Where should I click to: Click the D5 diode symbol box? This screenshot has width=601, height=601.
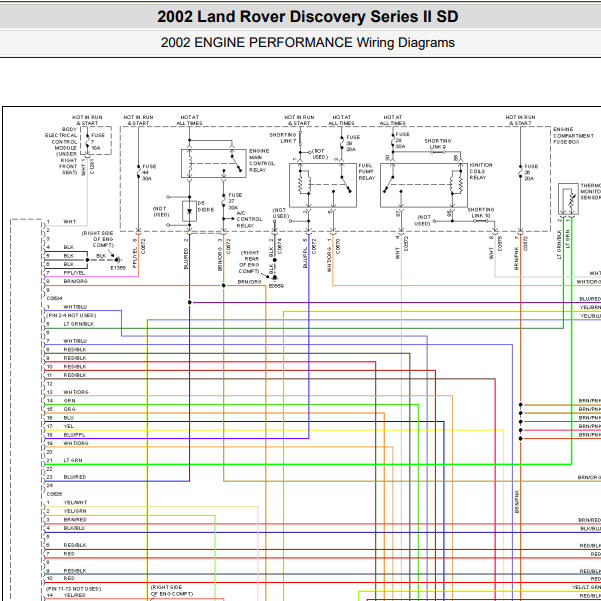pos(189,211)
